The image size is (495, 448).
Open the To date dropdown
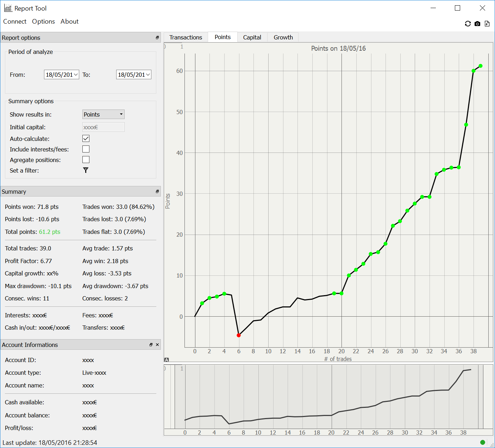(148, 75)
